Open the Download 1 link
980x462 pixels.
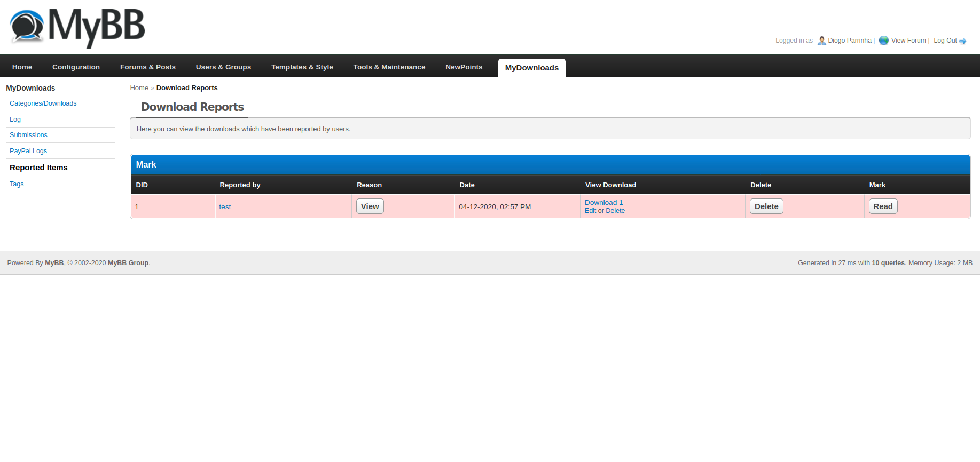(603, 203)
